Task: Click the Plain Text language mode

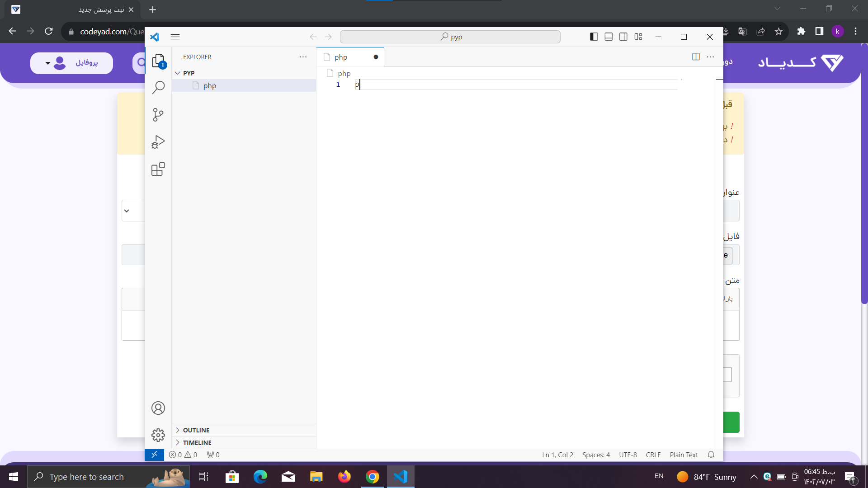Action: point(684,455)
